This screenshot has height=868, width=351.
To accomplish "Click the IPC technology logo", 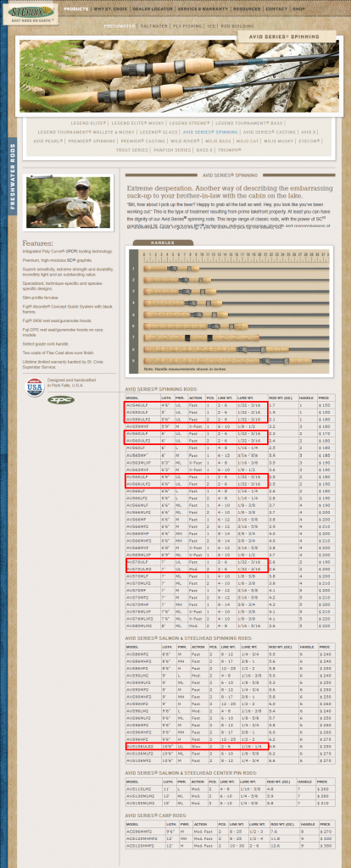I will (60, 400).
